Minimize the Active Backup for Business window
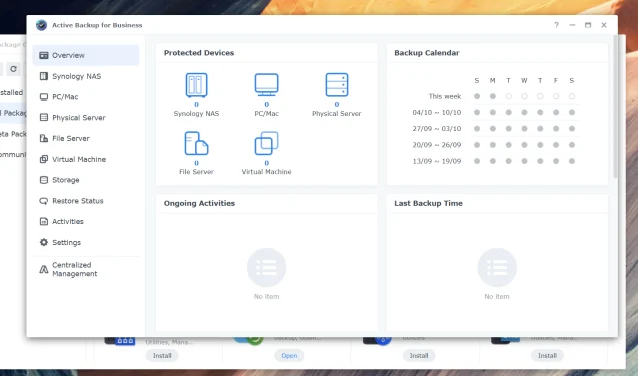Viewport: 638px width, 376px height. [x=572, y=25]
